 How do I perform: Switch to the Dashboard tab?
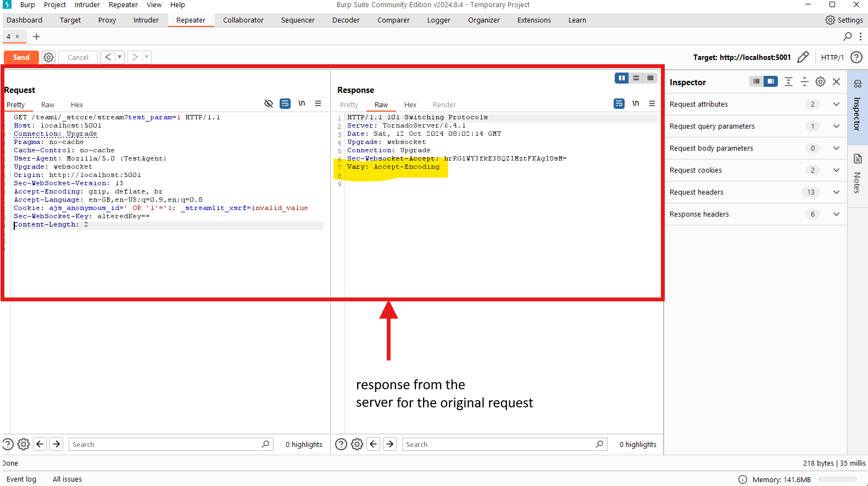[24, 20]
